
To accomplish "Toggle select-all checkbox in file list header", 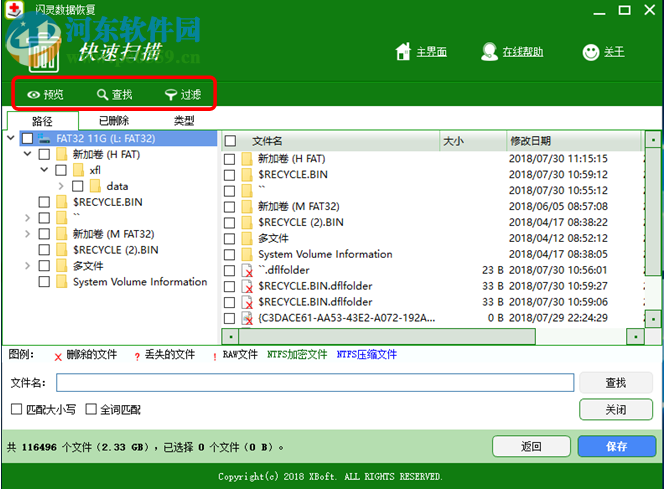I will (230, 141).
